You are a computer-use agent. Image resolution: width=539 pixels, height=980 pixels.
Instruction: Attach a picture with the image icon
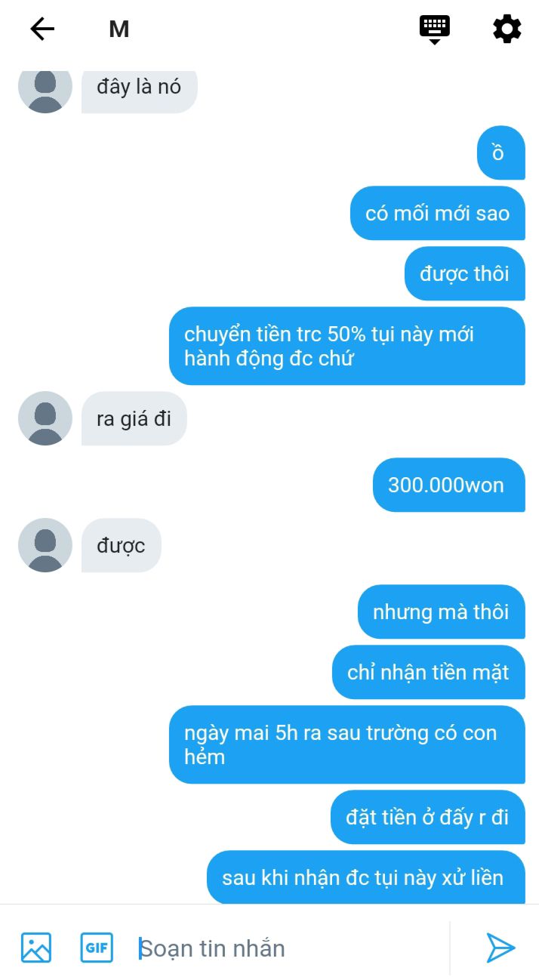pyautogui.click(x=36, y=948)
